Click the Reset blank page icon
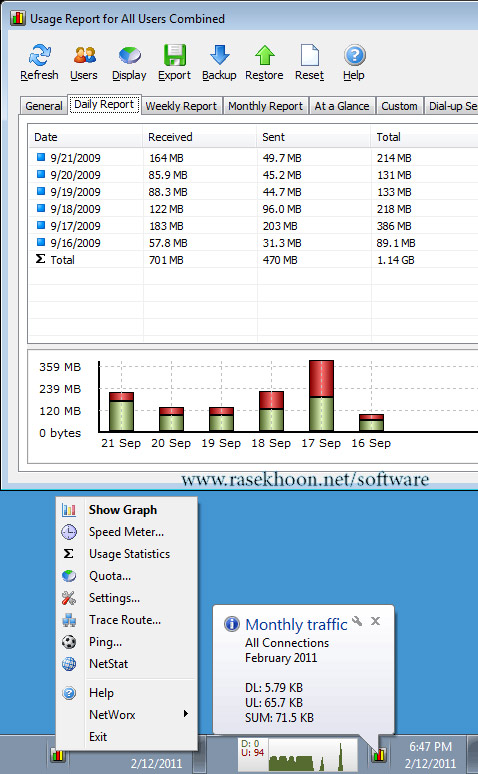The height and width of the screenshot is (774, 478). pos(310,55)
